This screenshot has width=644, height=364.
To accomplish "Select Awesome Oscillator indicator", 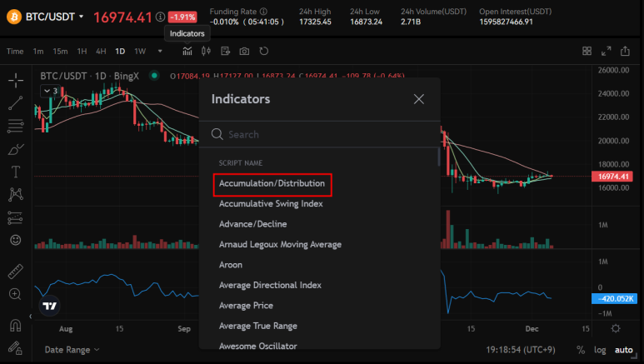I will [x=258, y=346].
